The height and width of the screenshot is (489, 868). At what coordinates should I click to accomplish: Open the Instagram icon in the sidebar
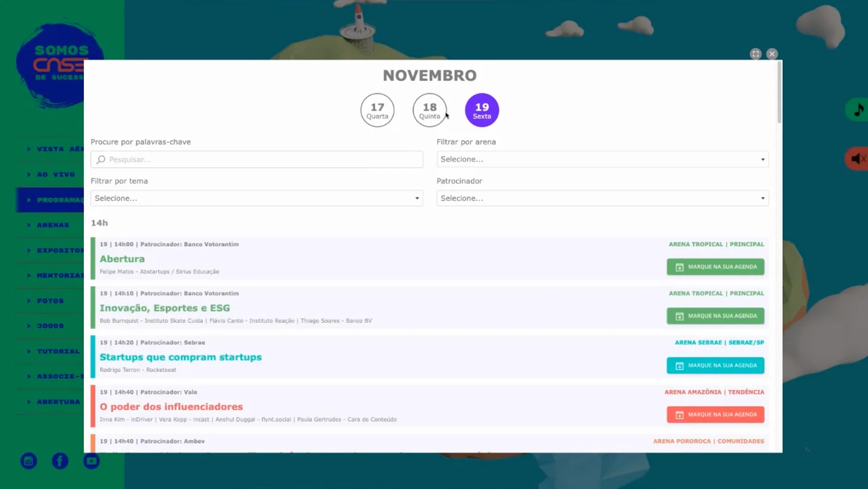(x=29, y=461)
